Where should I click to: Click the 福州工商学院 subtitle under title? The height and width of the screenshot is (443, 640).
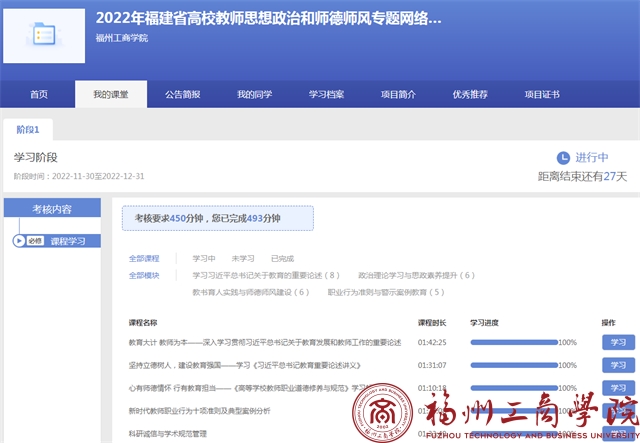(x=122, y=38)
